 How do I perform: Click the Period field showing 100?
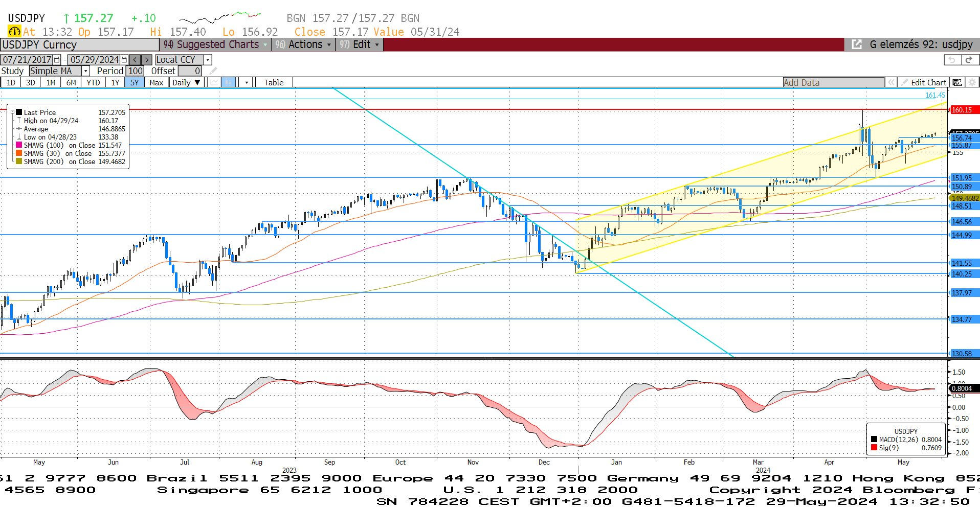[135, 71]
